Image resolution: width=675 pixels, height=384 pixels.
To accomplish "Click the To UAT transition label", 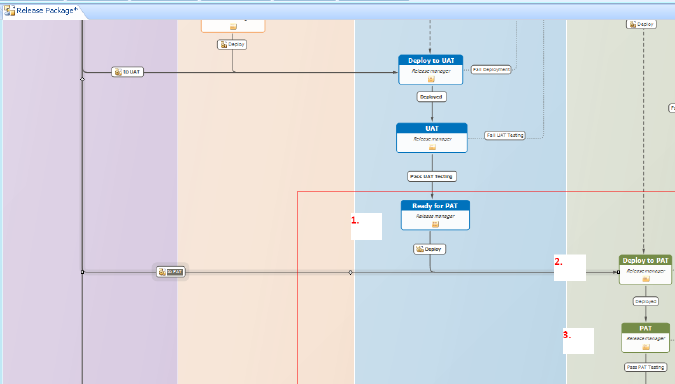I will [x=127, y=72].
